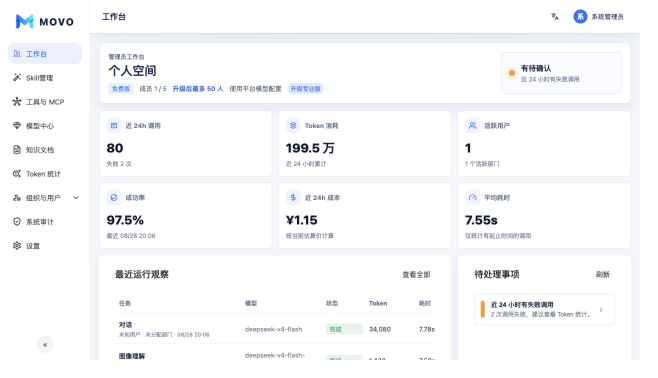
Task: Click the 系统审计 shield icon
Action: pos(17,222)
